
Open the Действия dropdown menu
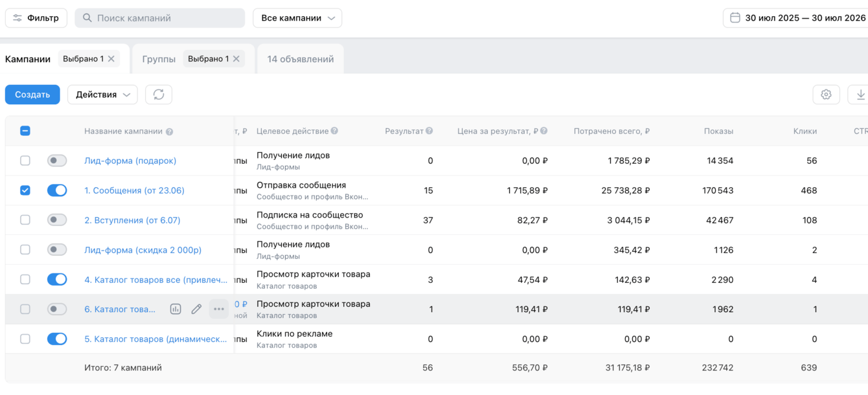102,95
